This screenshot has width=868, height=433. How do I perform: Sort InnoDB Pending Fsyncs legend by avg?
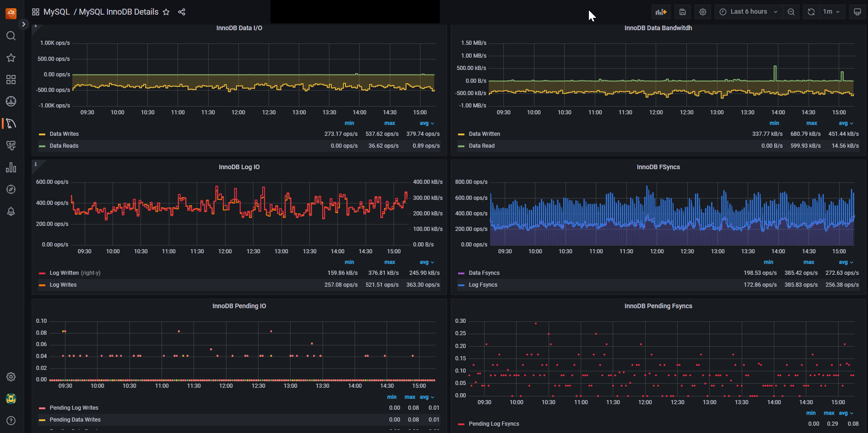(x=846, y=413)
